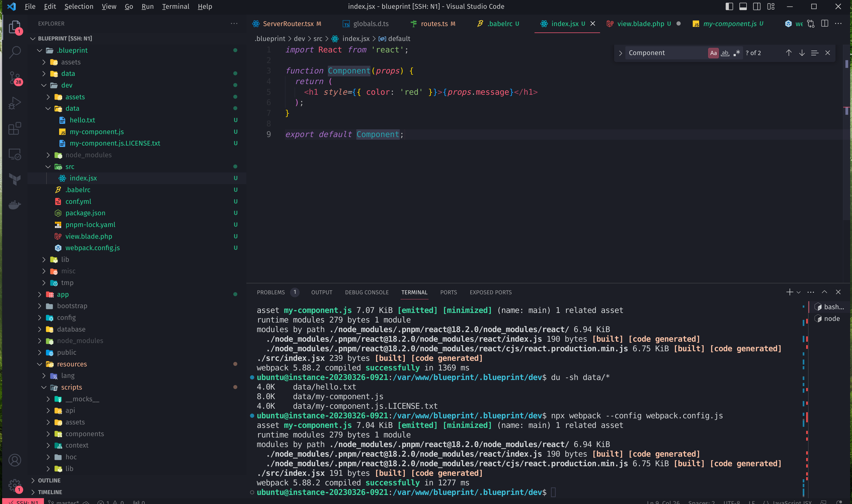Go to next match in find widget
852x504 pixels.
click(x=802, y=53)
